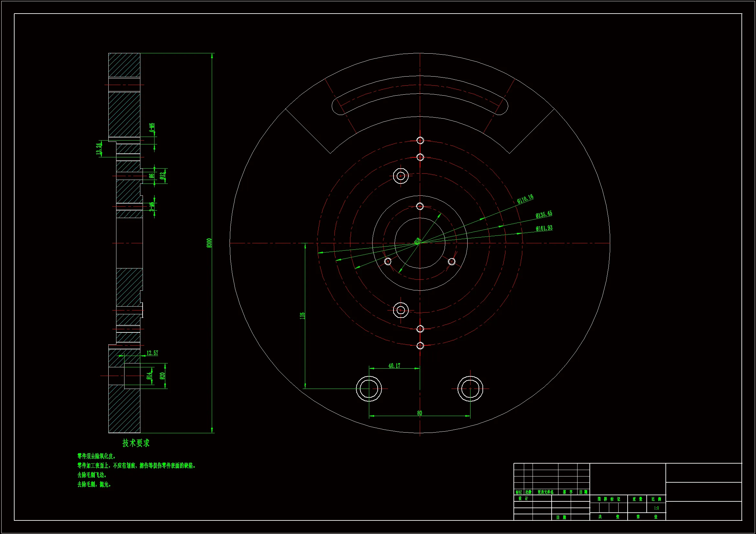Select the Ø135.45 diameter label
The image size is (756, 534).
[x=544, y=215]
